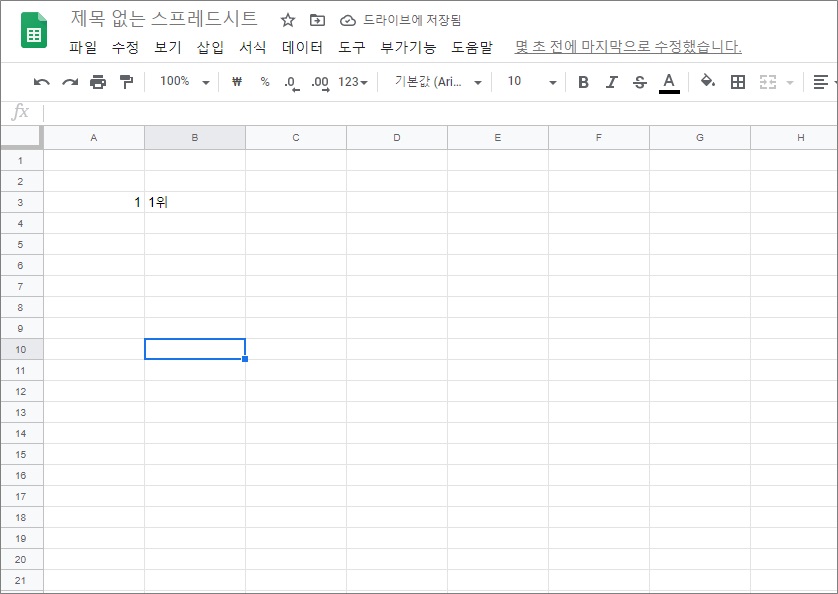Open the 서식 menu
The height and width of the screenshot is (594, 838).
pyautogui.click(x=253, y=47)
